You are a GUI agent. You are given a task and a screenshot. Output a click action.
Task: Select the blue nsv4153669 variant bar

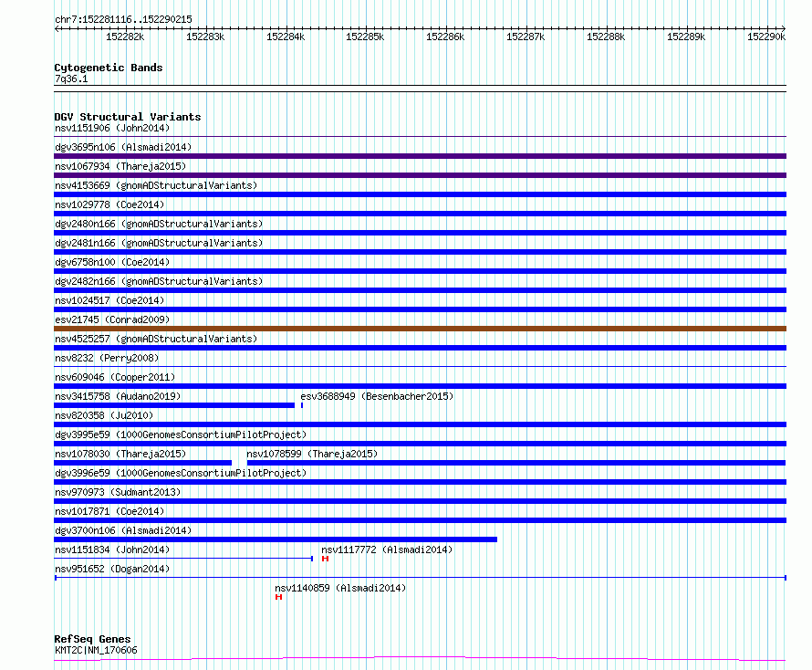point(420,194)
